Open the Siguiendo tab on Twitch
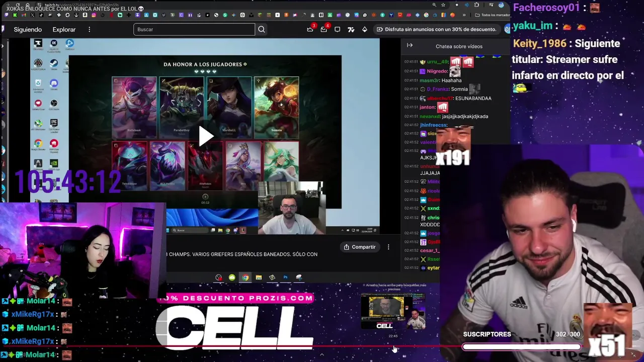This screenshot has width=644, height=362. tap(28, 29)
